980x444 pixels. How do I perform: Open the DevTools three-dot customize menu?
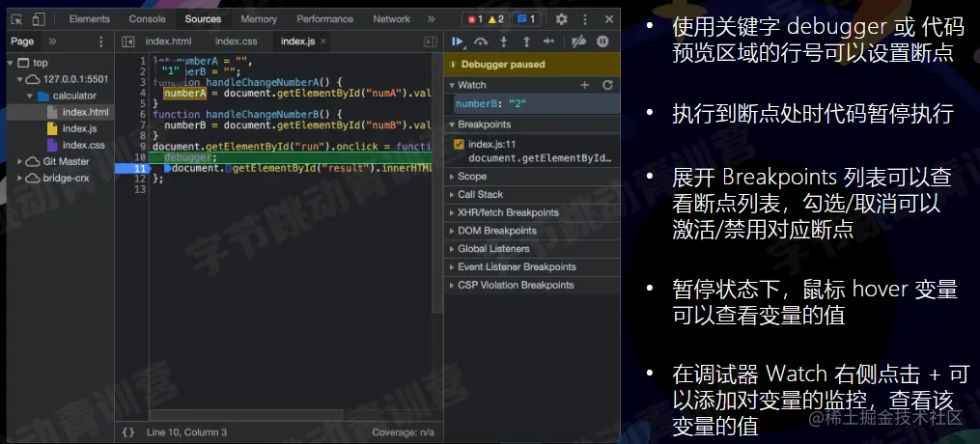click(585, 19)
